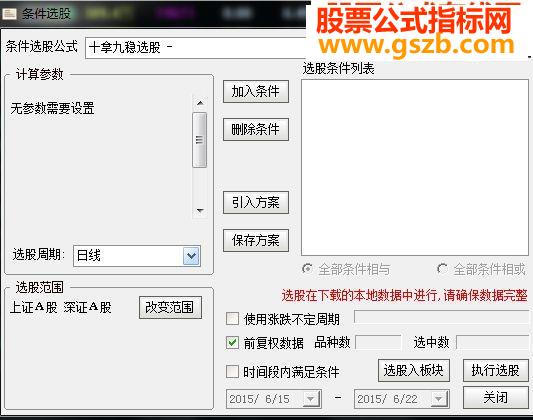This screenshot has width=533, height=420.
Task: Click the 改变范围 button
Action: pyautogui.click(x=170, y=308)
